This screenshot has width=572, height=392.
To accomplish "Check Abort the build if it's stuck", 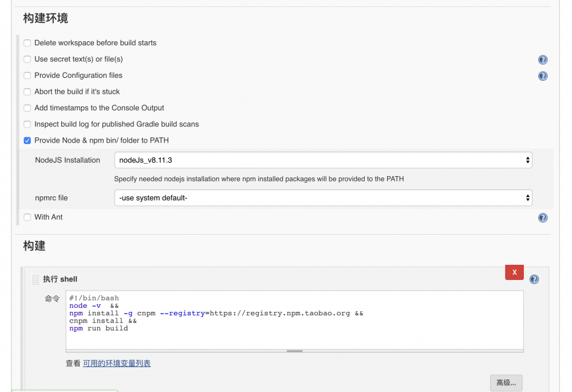I will pyautogui.click(x=27, y=92).
